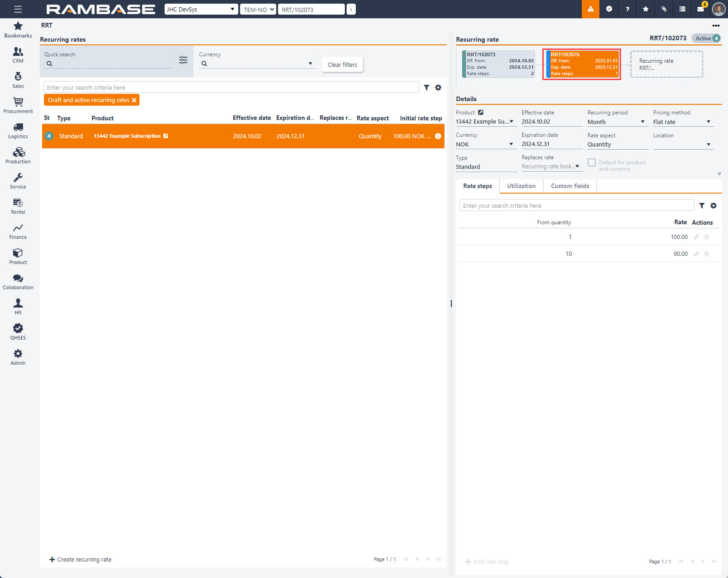Toggle the quick search filter options icon
The width and height of the screenshot is (728, 578).
(x=183, y=60)
